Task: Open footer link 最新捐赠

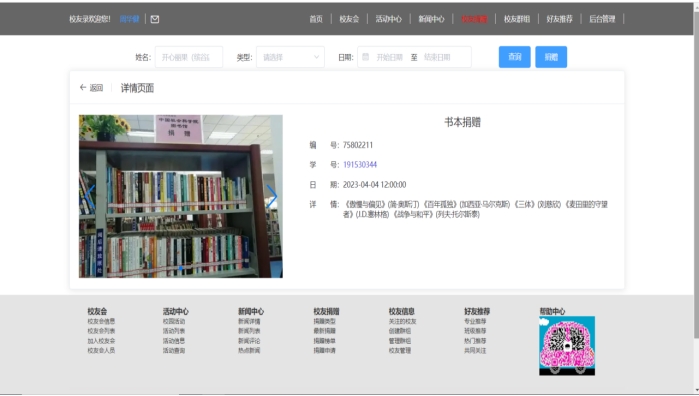Action: click(x=325, y=331)
